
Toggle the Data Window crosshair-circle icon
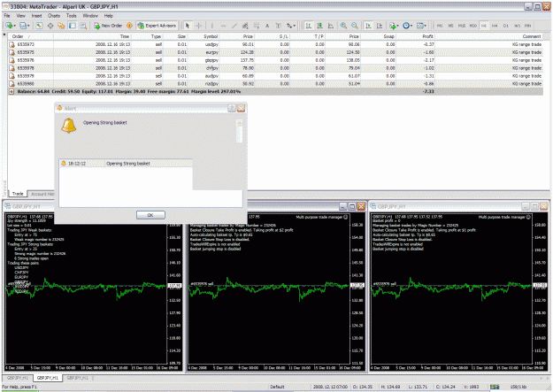[50, 26]
